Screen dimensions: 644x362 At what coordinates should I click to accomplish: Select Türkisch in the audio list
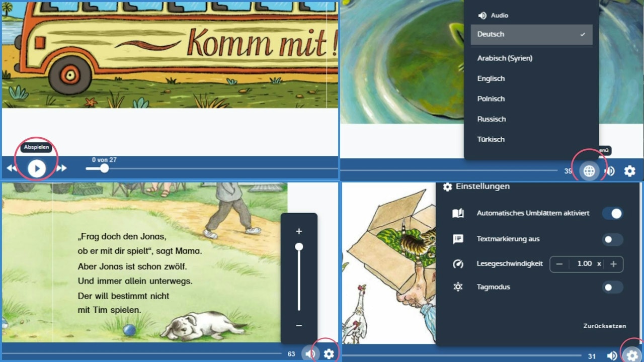(491, 139)
